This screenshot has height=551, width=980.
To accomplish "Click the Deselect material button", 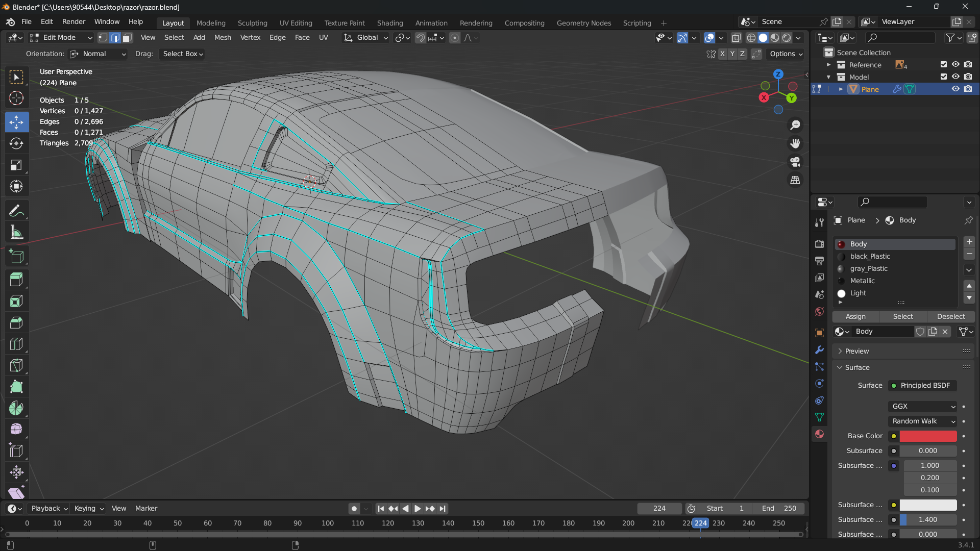I will (950, 316).
